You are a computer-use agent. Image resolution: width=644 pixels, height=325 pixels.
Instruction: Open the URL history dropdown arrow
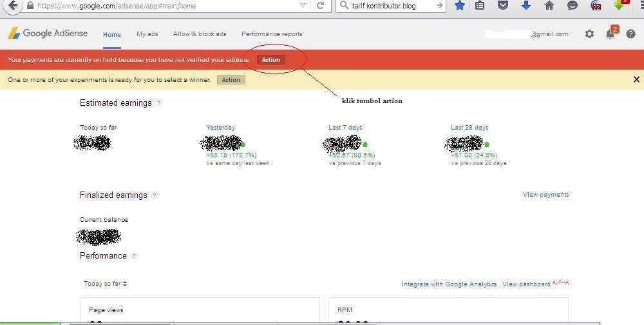click(x=303, y=6)
